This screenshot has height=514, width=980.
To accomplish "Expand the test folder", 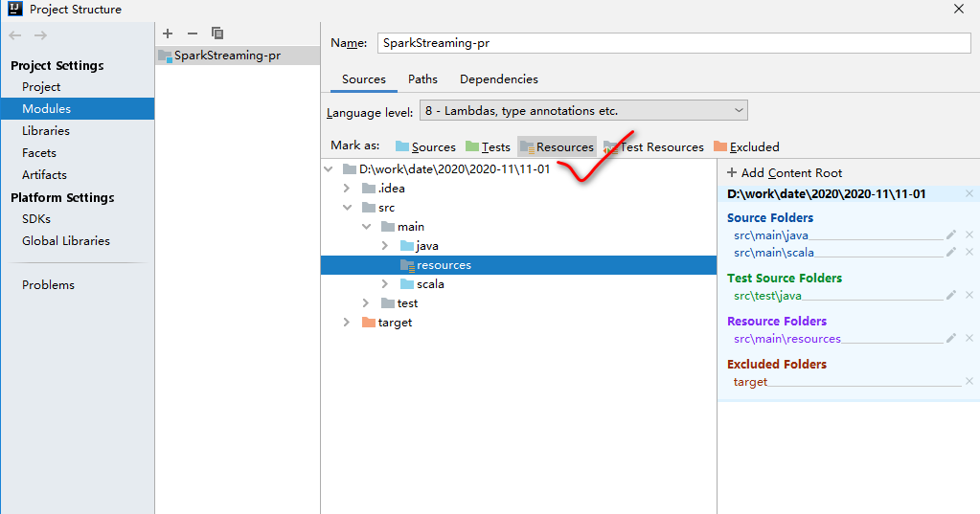I will (x=366, y=303).
